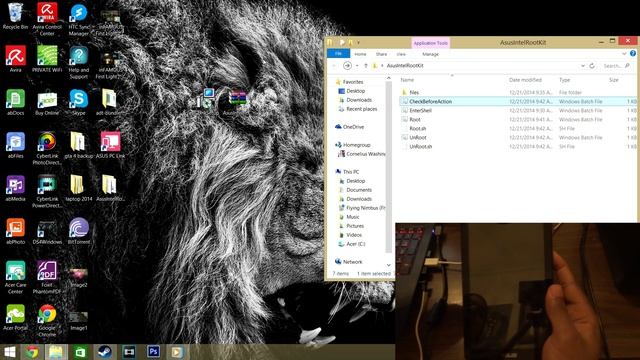Image resolution: width=640 pixels, height=360 pixels.
Task: Launch CyberLink PowerDirector from the desktop
Action: coord(47,192)
